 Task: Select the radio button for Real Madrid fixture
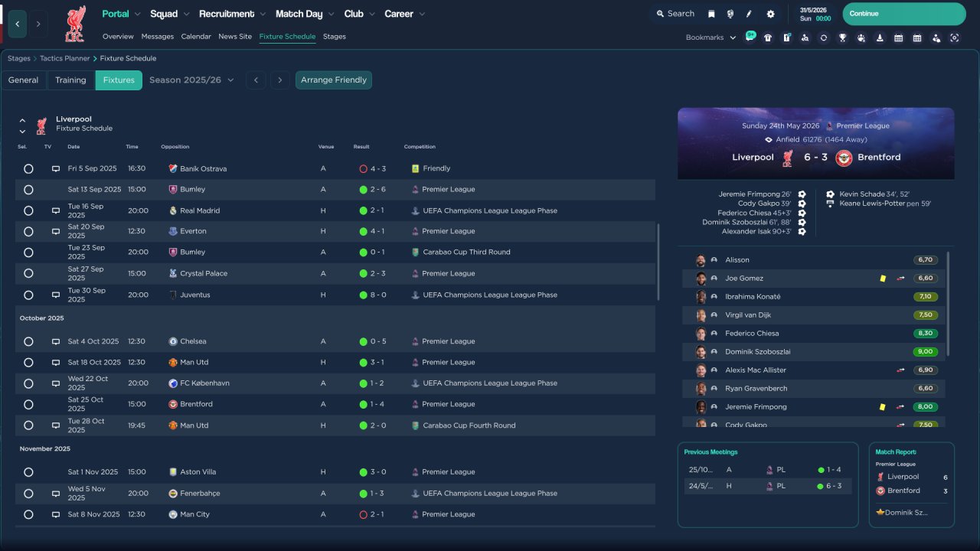(28, 210)
